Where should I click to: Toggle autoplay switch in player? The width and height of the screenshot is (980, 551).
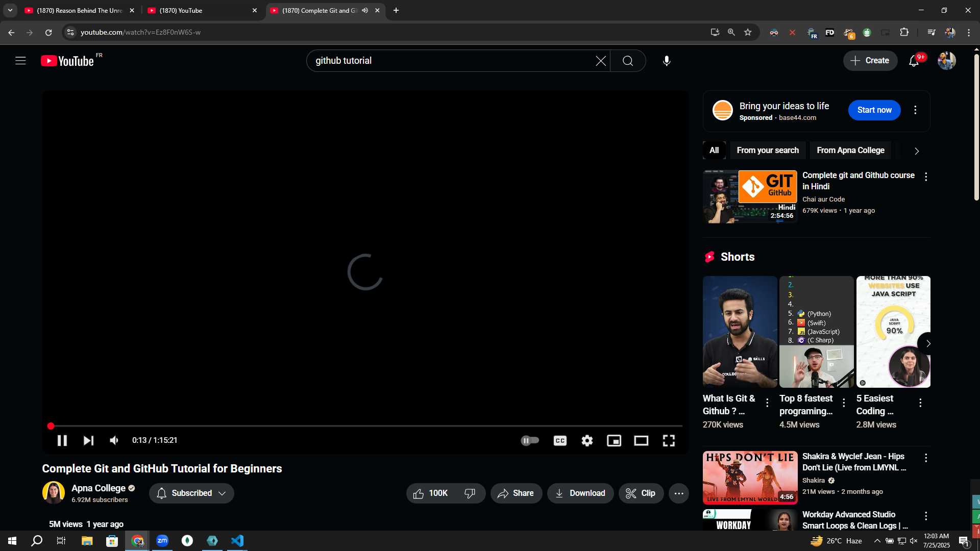[530, 440]
